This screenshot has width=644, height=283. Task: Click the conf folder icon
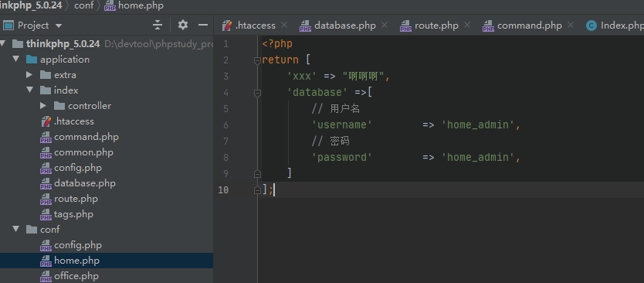point(32,230)
